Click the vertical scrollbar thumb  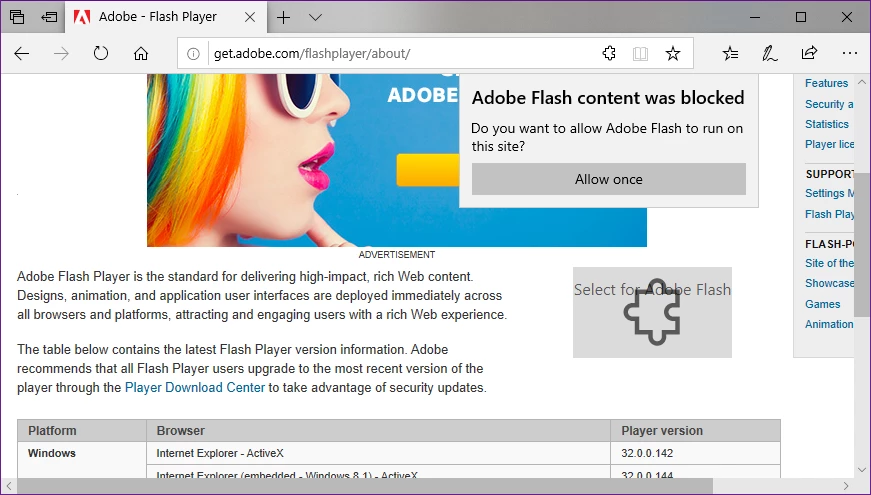click(862, 244)
